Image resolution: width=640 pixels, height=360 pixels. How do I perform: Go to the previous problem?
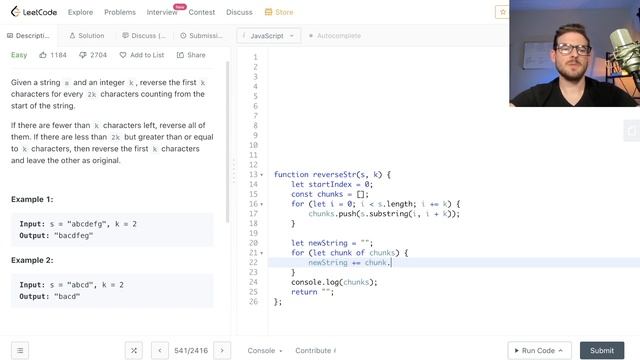(160, 350)
